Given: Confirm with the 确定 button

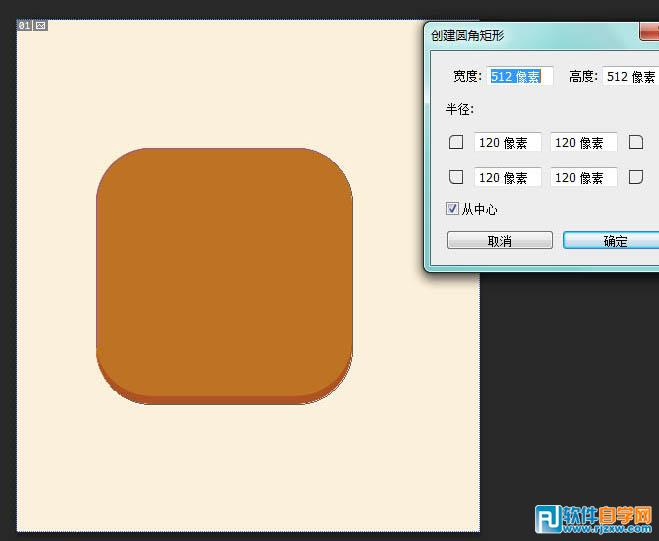Looking at the screenshot, I should tap(611, 241).
